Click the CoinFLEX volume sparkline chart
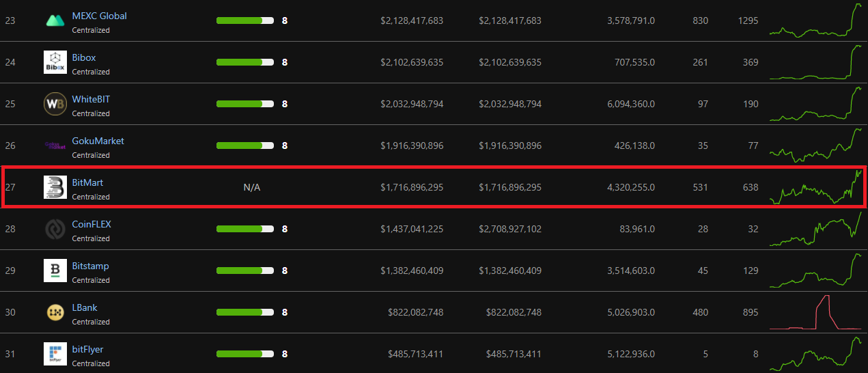The width and height of the screenshot is (868, 373). pos(815,228)
